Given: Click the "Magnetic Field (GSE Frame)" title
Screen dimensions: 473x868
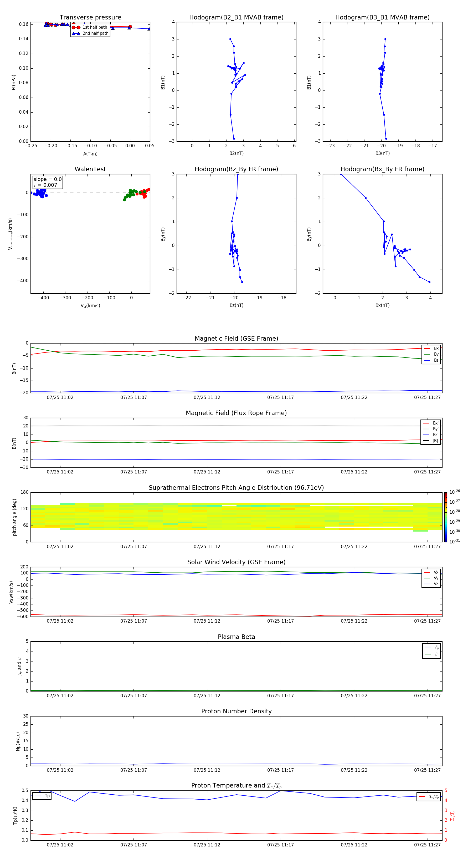Looking at the screenshot, I should [236, 339].
